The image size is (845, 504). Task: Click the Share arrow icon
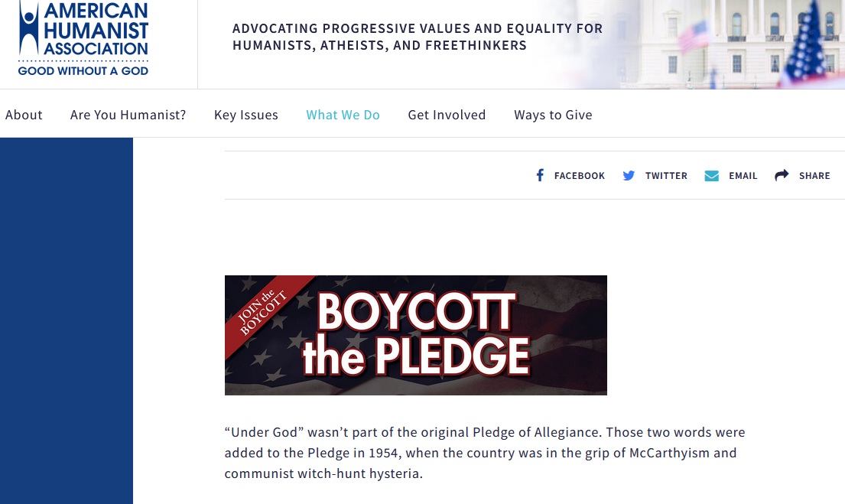pos(782,176)
